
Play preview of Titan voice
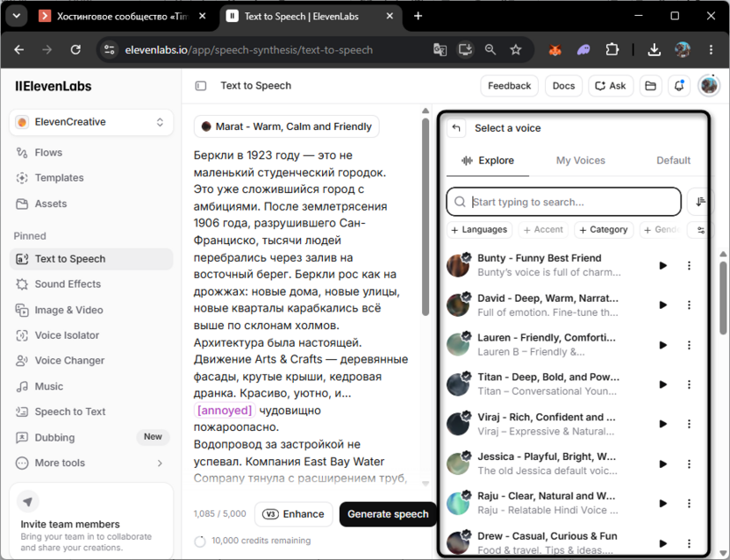[663, 384]
